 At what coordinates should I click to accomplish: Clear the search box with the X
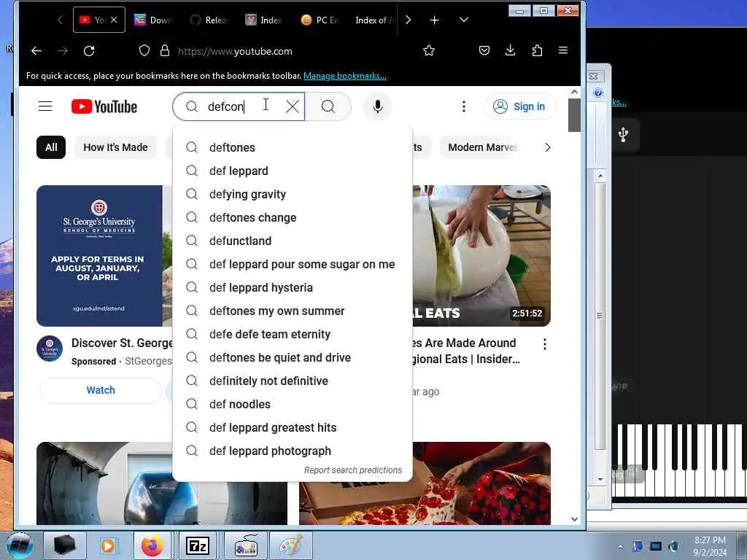point(293,106)
